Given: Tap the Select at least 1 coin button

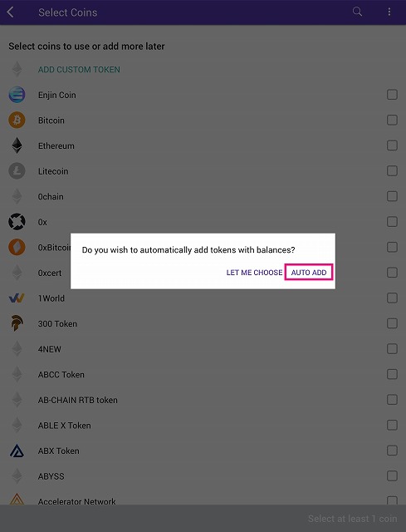Looking at the screenshot, I should click(353, 519).
